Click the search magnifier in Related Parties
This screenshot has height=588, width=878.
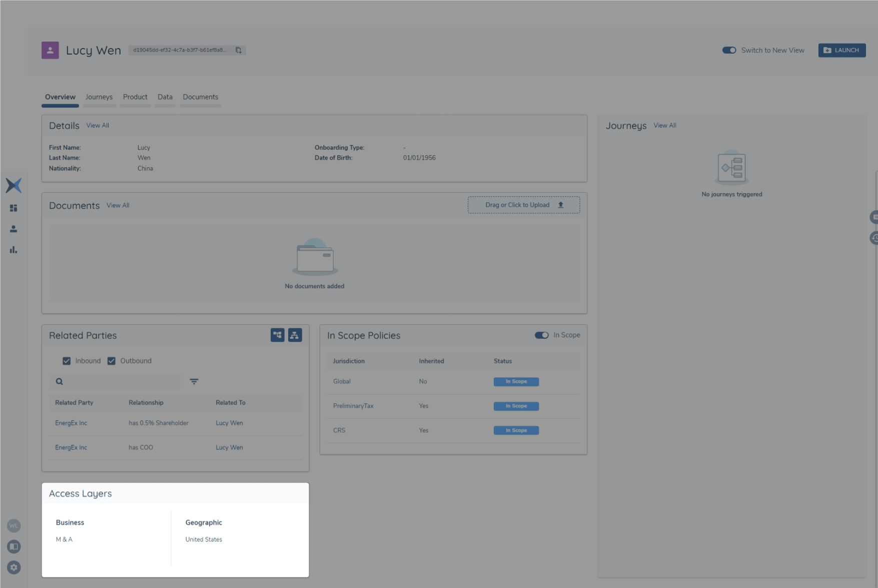point(60,381)
